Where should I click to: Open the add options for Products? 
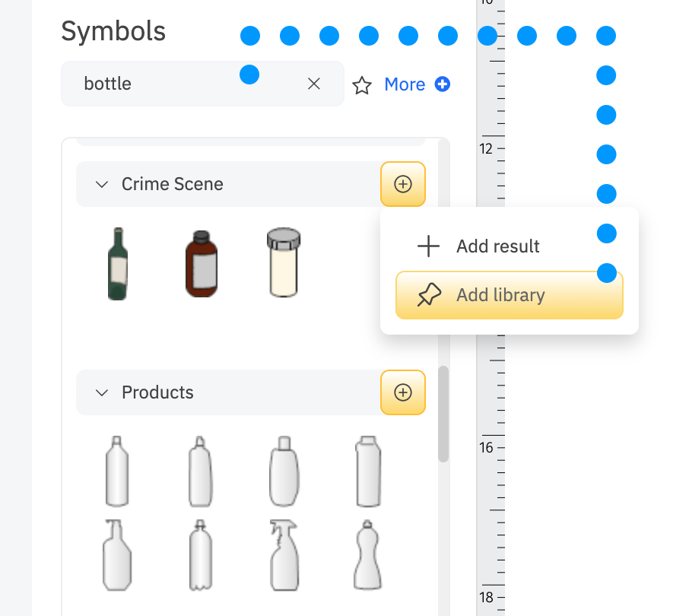pos(402,392)
